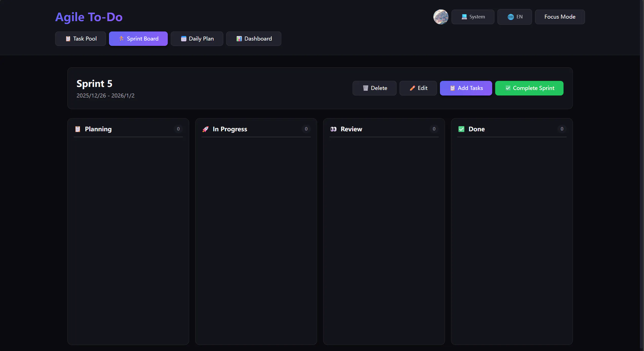
Task: Toggle the System theme button
Action: pyautogui.click(x=473, y=17)
